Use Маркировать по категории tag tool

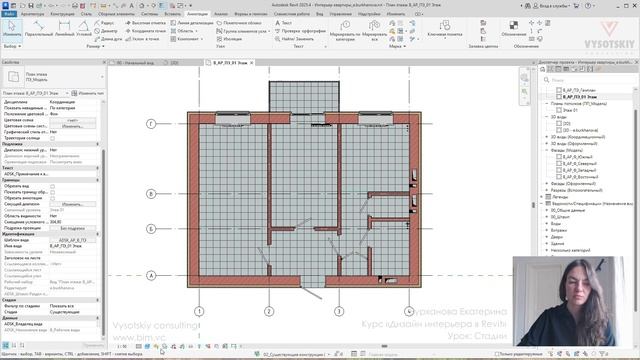[345, 30]
